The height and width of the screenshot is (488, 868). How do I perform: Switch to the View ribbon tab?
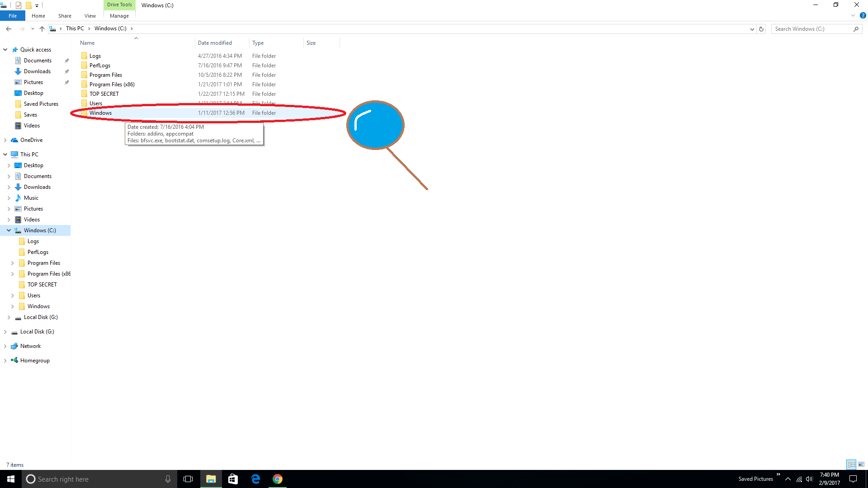point(90,16)
